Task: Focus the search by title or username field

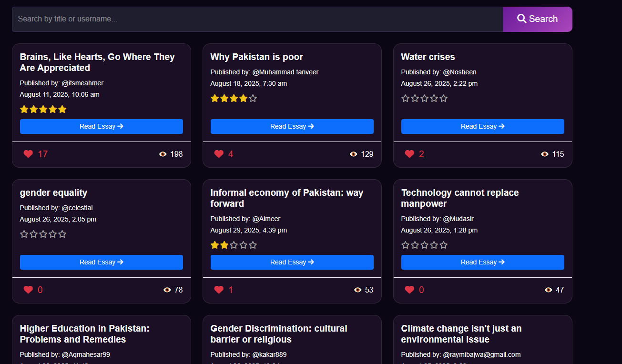Action: tap(257, 19)
